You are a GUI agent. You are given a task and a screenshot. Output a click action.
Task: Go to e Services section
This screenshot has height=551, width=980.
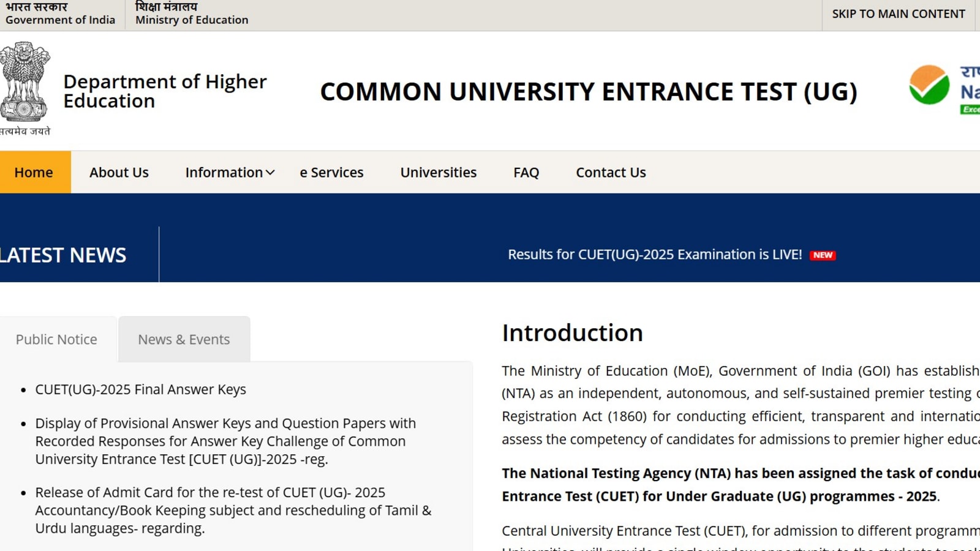(331, 172)
